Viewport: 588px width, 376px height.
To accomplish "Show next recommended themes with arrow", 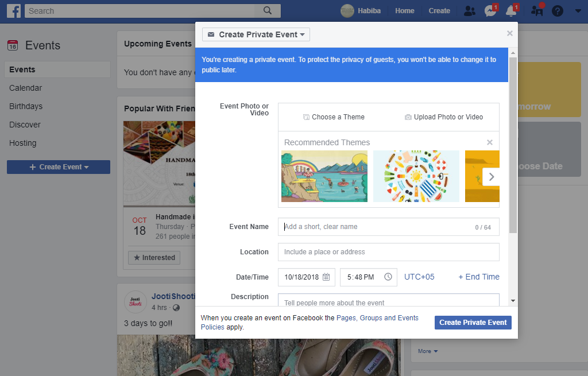I will pyautogui.click(x=492, y=177).
